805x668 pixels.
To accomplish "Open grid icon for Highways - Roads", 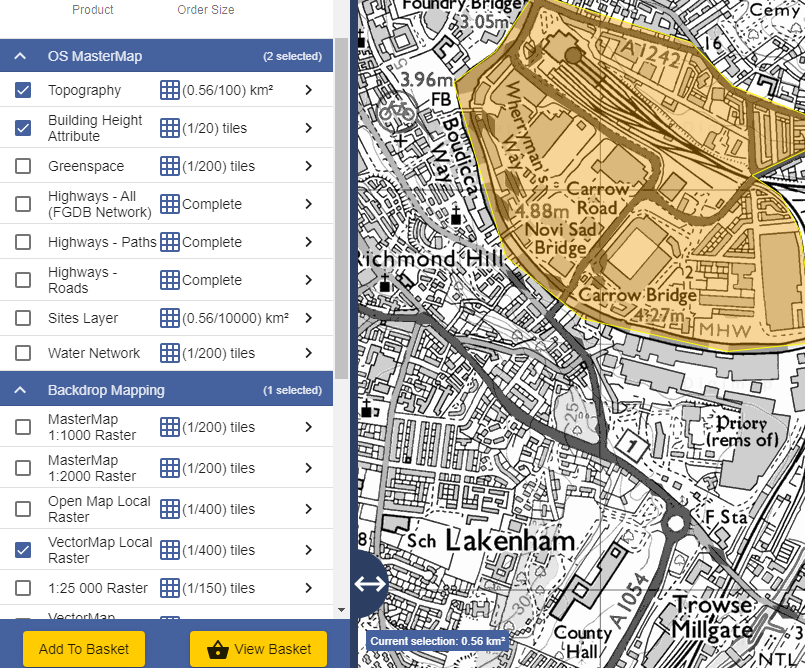I will point(169,280).
